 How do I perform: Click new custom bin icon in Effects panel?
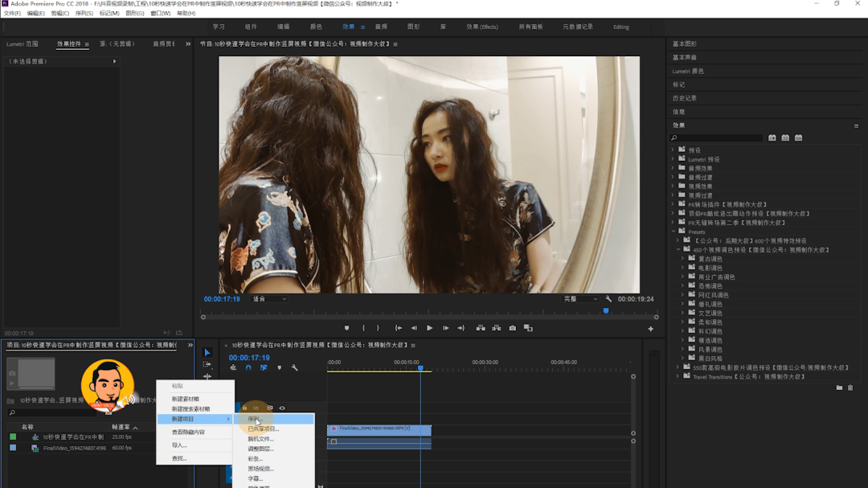click(x=839, y=388)
